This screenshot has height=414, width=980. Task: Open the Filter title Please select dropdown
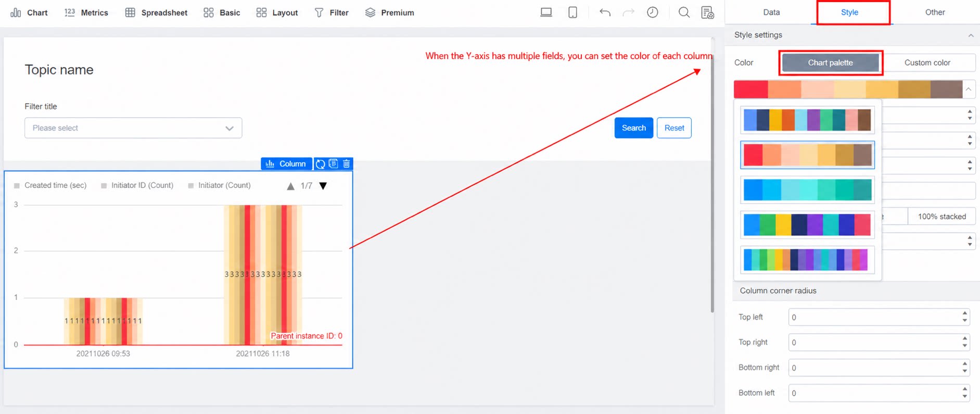133,128
